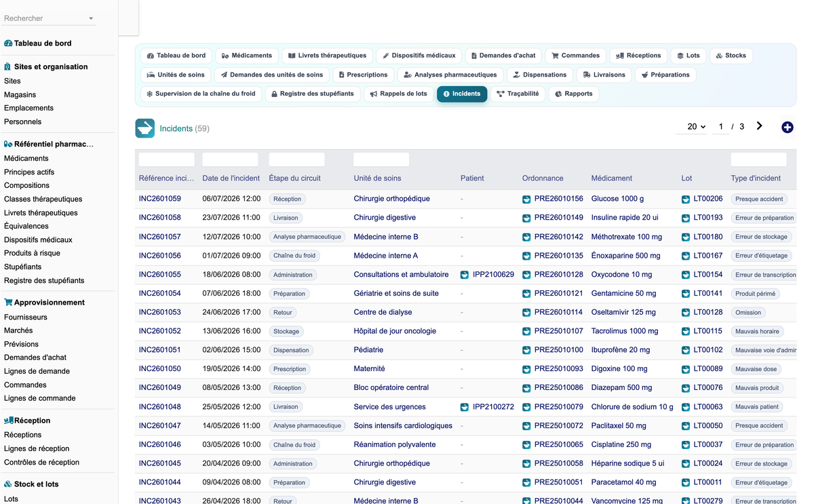This screenshot has width=814, height=504.
Task: Click filter field above Unité de soins
Action: [x=381, y=159]
